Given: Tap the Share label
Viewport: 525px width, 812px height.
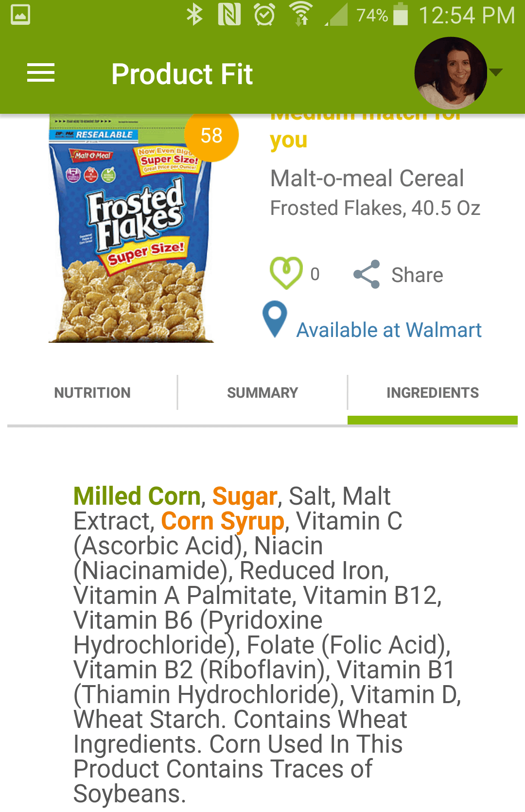Looking at the screenshot, I should (417, 275).
